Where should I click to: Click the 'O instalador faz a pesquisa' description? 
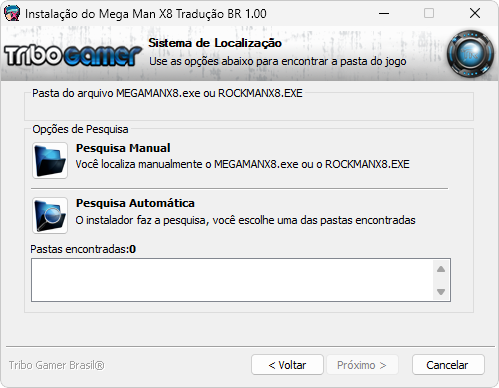245,220
